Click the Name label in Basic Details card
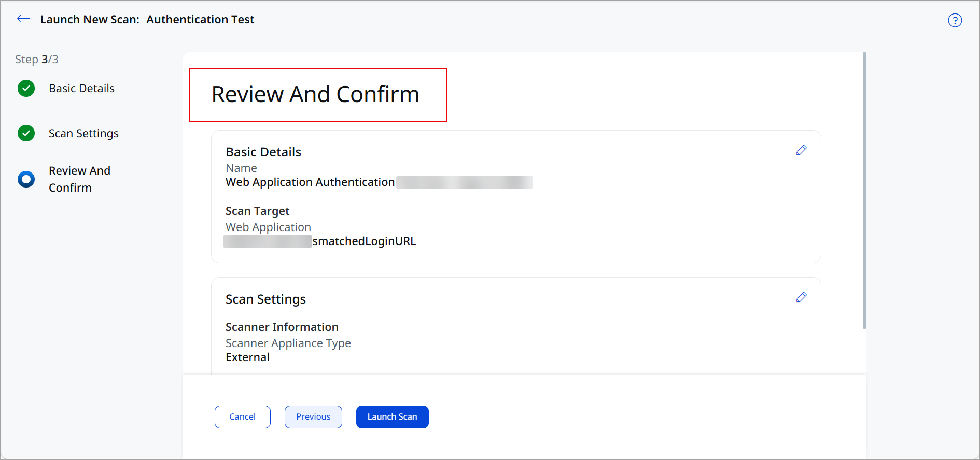 point(241,168)
